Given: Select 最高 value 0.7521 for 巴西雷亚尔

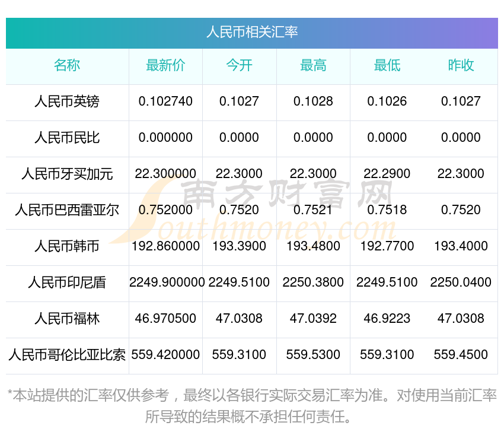Looking at the screenshot, I should [x=313, y=210].
